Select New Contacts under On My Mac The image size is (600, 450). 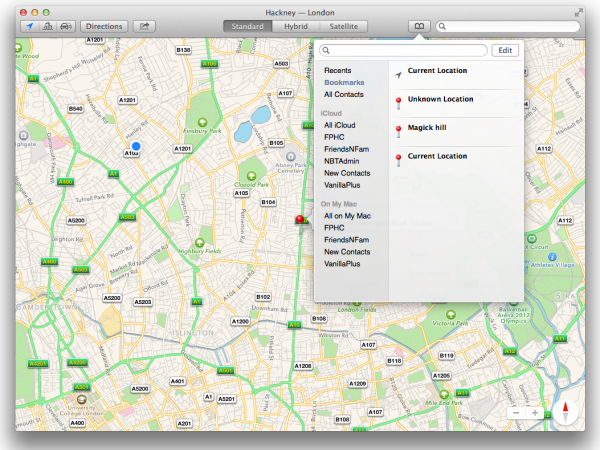tap(347, 252)
